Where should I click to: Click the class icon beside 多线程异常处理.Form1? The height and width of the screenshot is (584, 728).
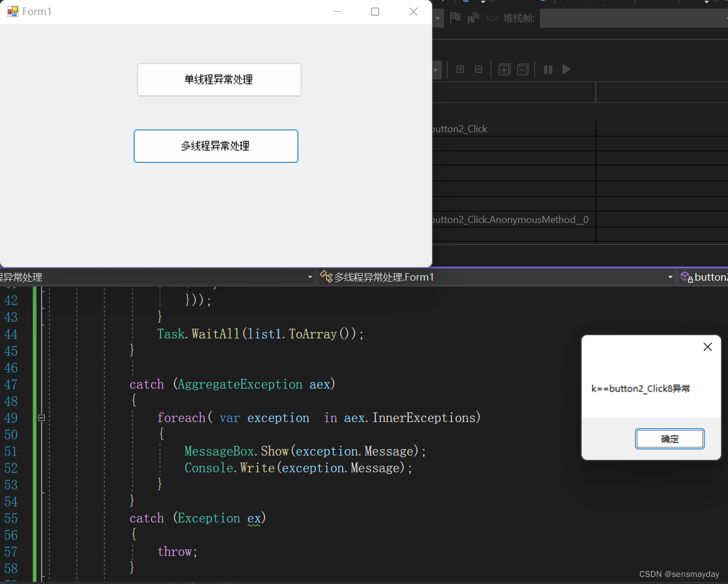coord(326,276)
